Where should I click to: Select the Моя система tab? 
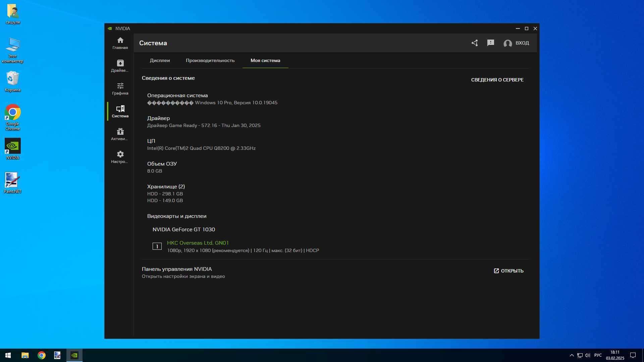tap(265, 60)
